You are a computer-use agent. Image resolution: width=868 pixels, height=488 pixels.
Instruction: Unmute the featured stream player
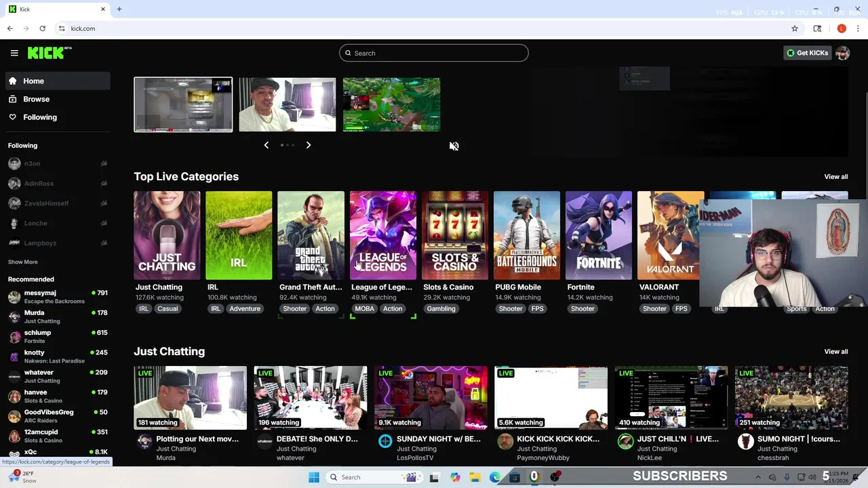(x=454, y=146)
